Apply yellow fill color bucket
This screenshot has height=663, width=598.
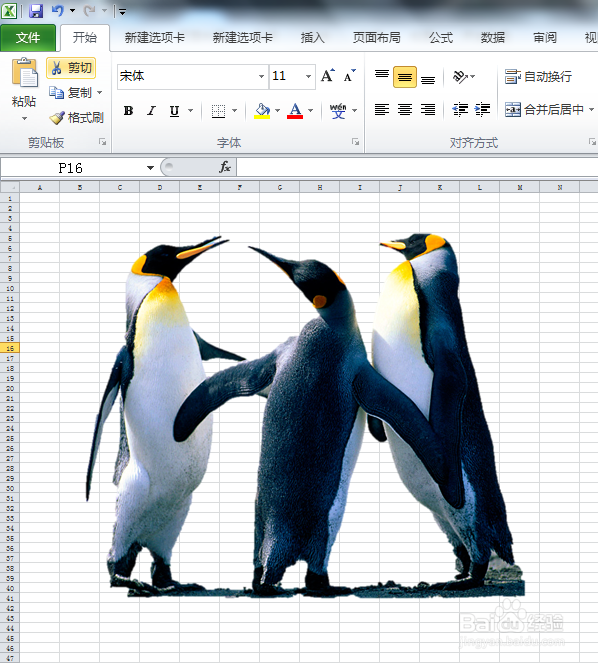tap(262, 111)
